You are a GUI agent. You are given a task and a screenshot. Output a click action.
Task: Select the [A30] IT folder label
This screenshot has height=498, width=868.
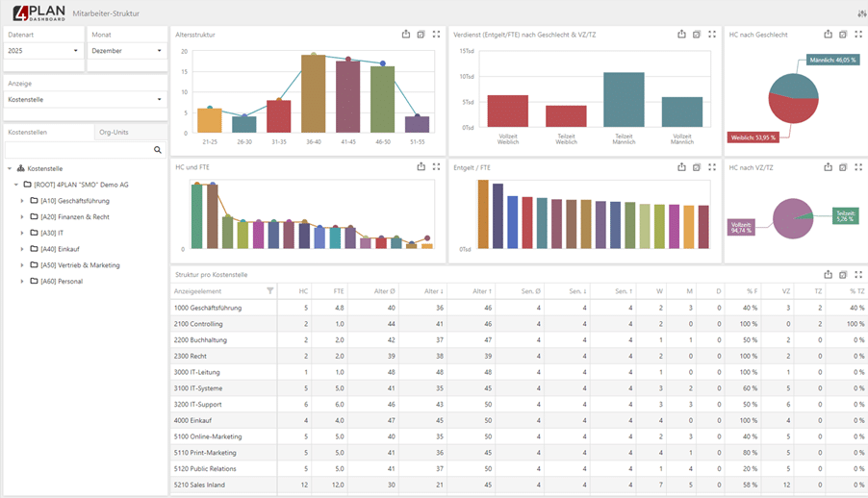[52, 233]
